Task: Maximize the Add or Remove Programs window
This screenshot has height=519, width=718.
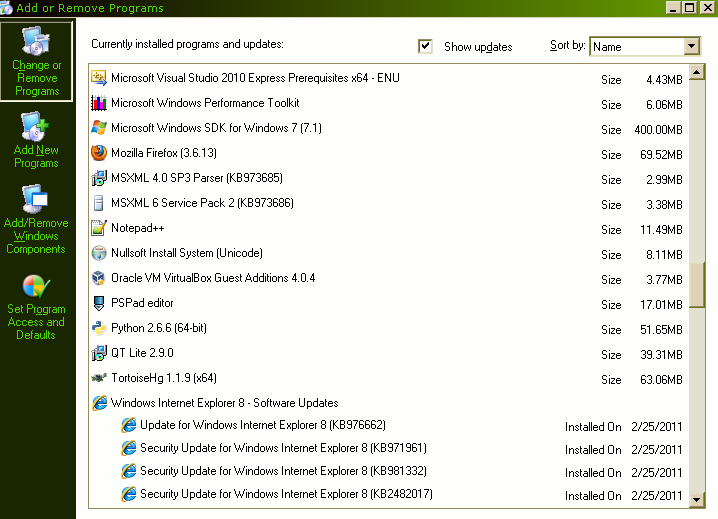Action: tap(689, 8)
